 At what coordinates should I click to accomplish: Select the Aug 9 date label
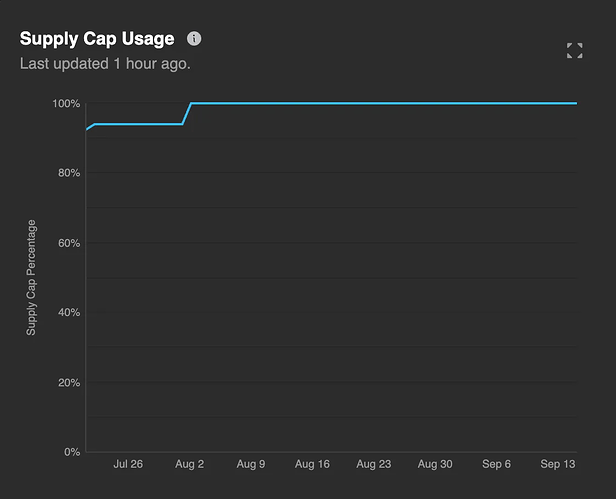[x=250, y=464]
